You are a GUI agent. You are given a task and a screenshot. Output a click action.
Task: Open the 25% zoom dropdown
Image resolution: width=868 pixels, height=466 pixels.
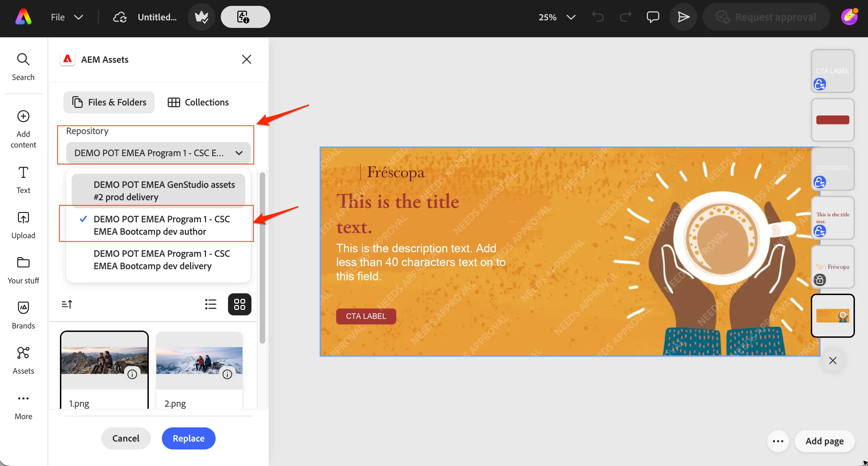[557, 17]
